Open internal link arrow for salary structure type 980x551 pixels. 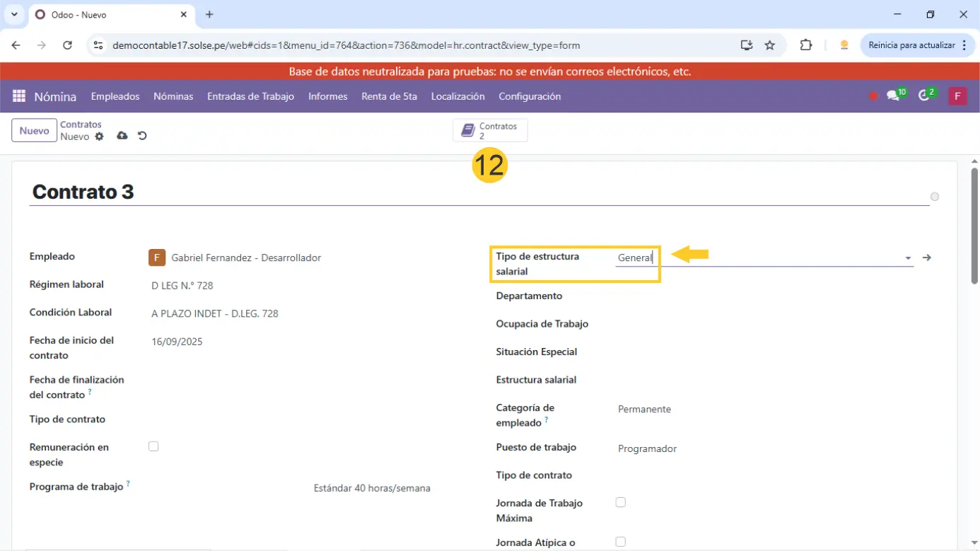pyautogui.click(x=927, y=258)
